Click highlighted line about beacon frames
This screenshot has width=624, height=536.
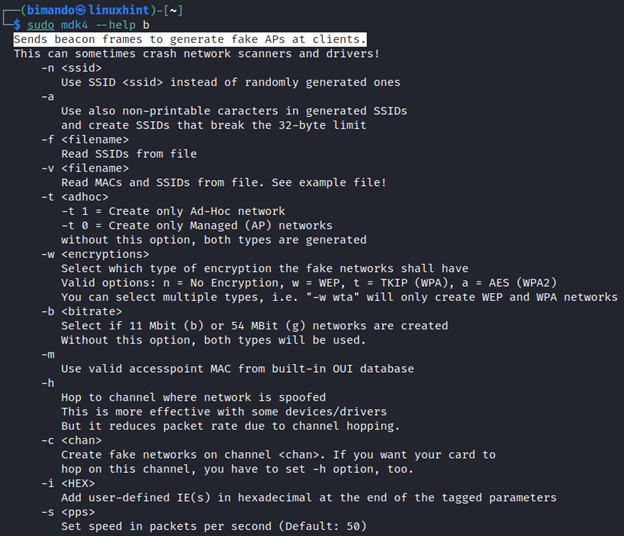[190, 39]
